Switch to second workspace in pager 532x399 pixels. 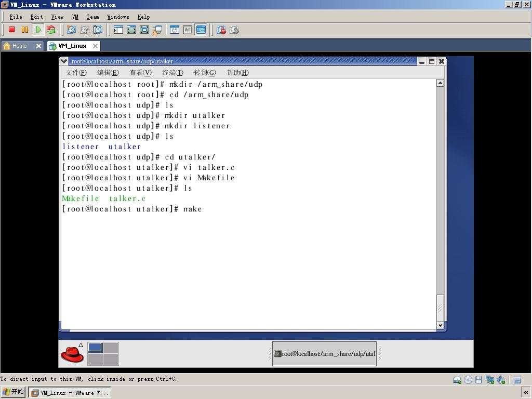tap(111, 348)
